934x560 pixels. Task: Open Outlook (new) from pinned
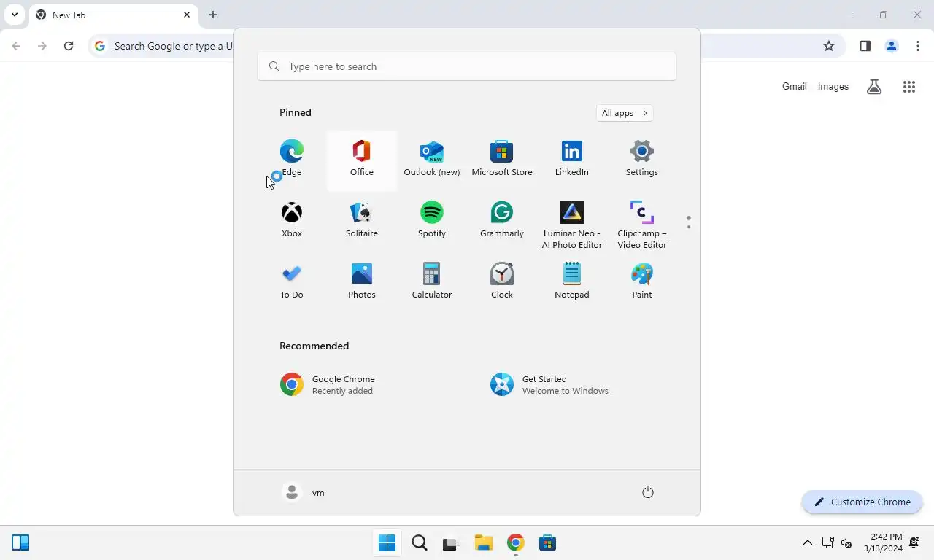pyautogui.click(x=431, y=159)
